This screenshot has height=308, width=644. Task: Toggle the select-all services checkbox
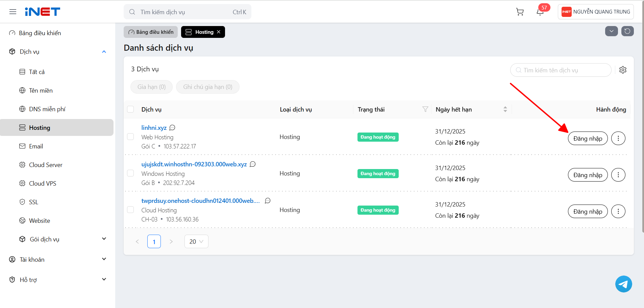(130, 109)
